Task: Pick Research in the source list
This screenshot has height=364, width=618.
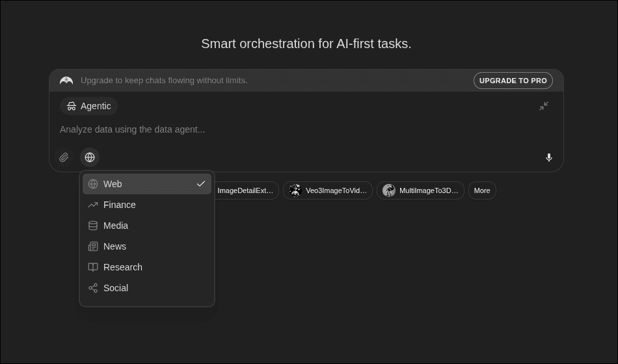Action: (146, 267)
